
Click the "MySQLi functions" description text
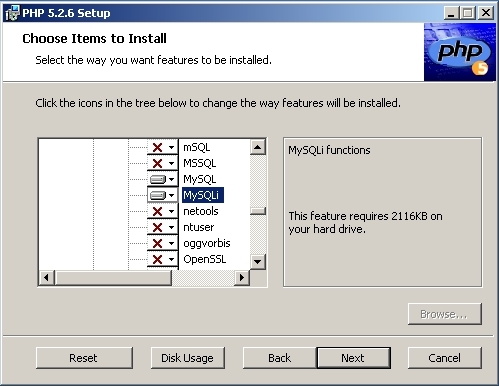(329, 150)
